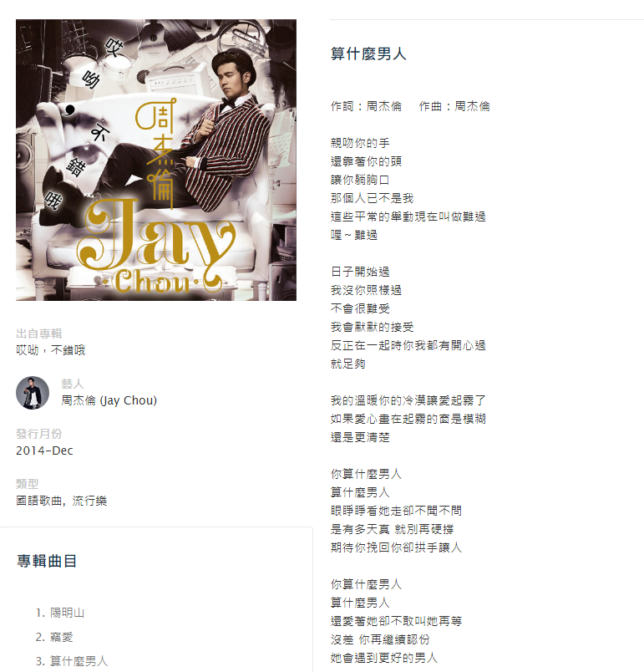This screenshot has height=672, width=644.
Task: Click the song title 算什麼男人 heading
Action: tap(368, 53)
